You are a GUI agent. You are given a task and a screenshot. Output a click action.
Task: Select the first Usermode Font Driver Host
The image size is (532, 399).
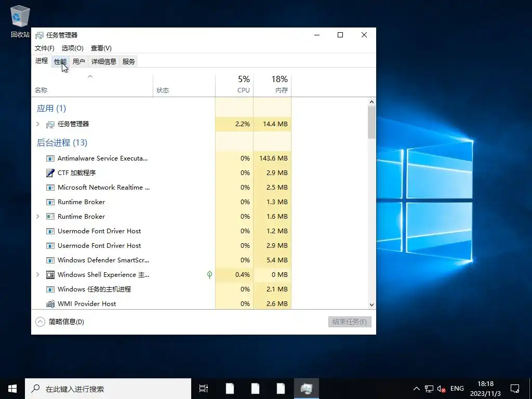point(99,231)
